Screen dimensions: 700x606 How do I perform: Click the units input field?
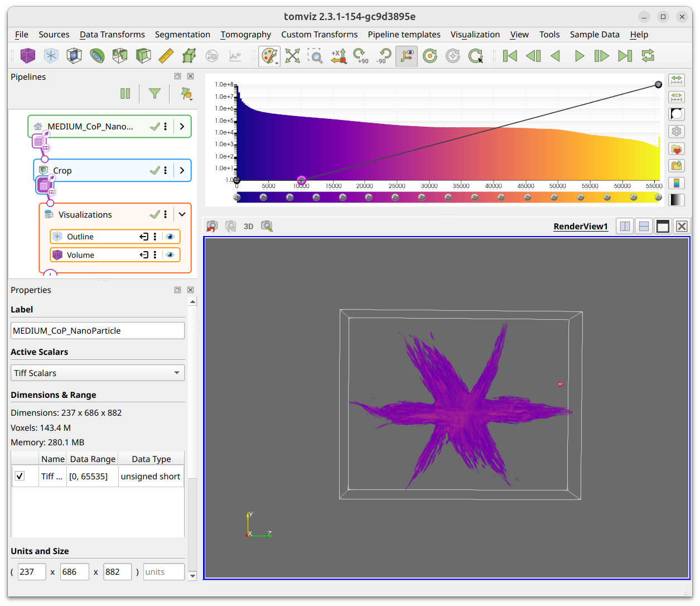pos(163,572)
